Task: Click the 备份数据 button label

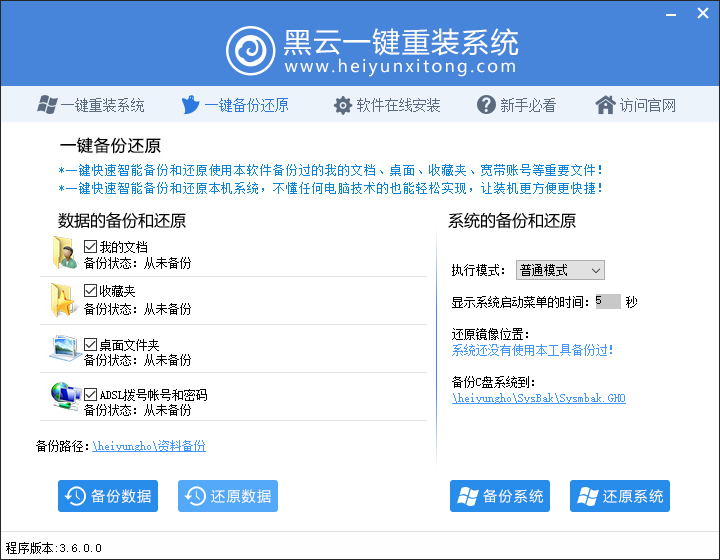Action: [121, 496]
